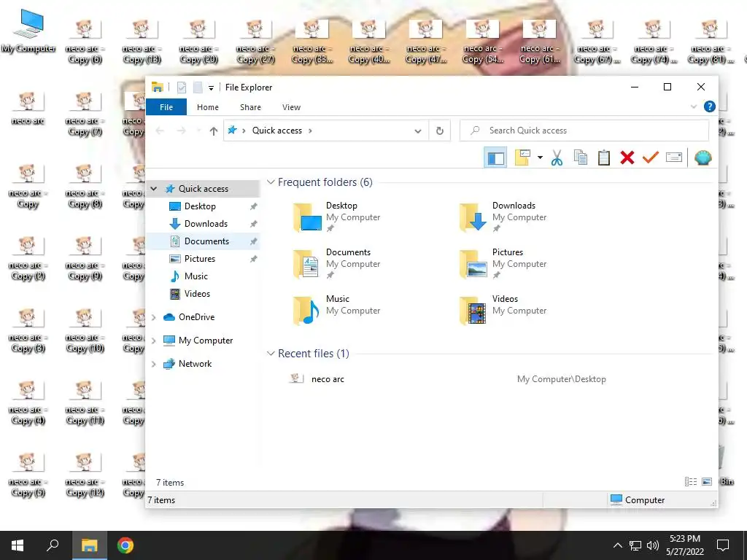The height and width of the screenshot is (560, 747).
Task: Collapse the Recent files group
Action: [271, 354]
